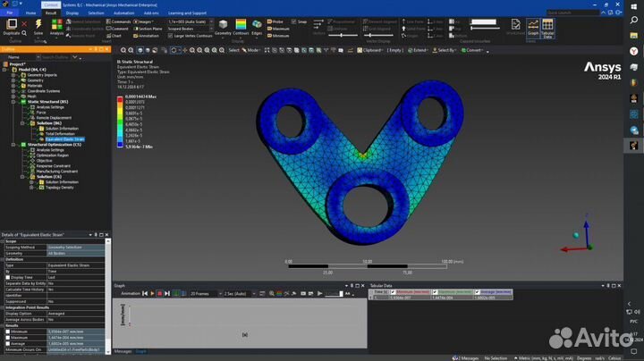
Task: Click the previous frame animation button
Action: 145,294
